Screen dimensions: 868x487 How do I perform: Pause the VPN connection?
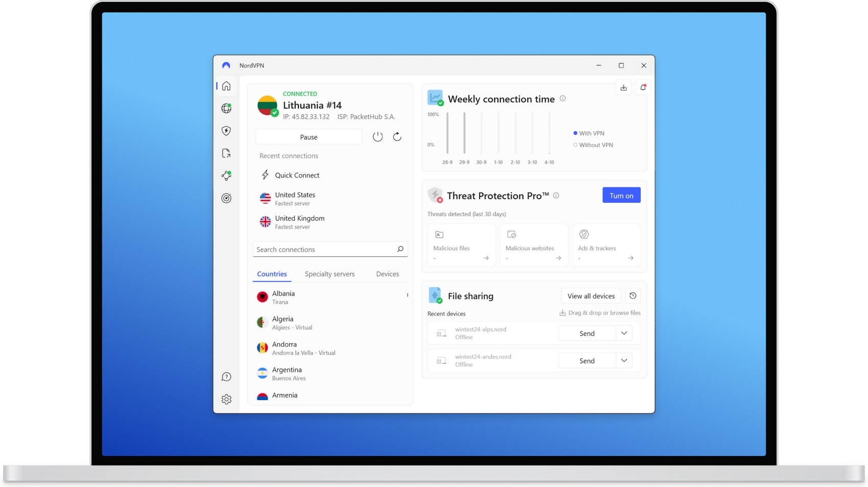tap(309, 137)
